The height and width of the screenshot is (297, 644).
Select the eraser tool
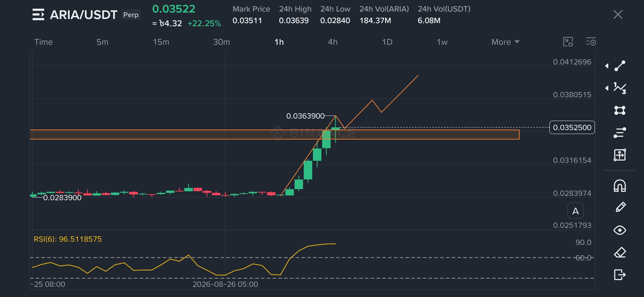620,252
